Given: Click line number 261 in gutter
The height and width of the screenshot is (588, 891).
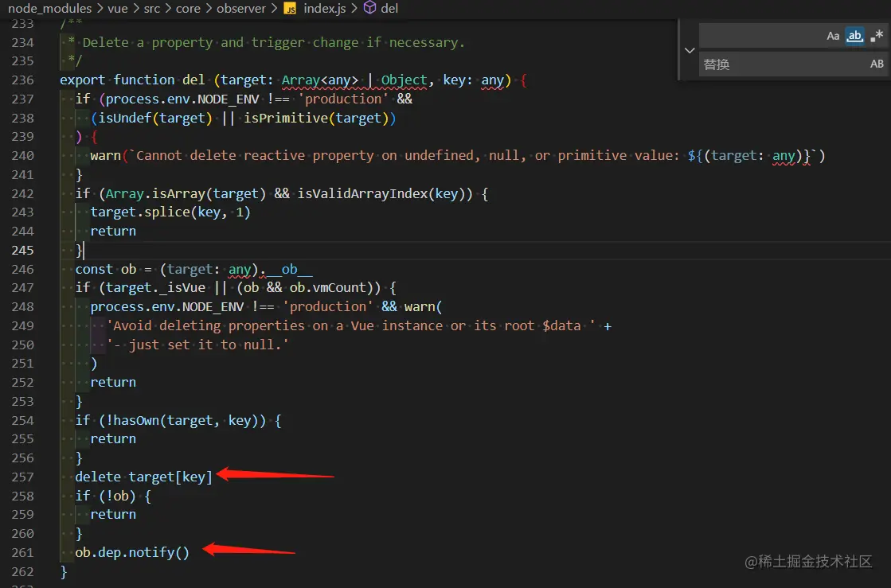Looking at the screenshot, I should 23,553.
